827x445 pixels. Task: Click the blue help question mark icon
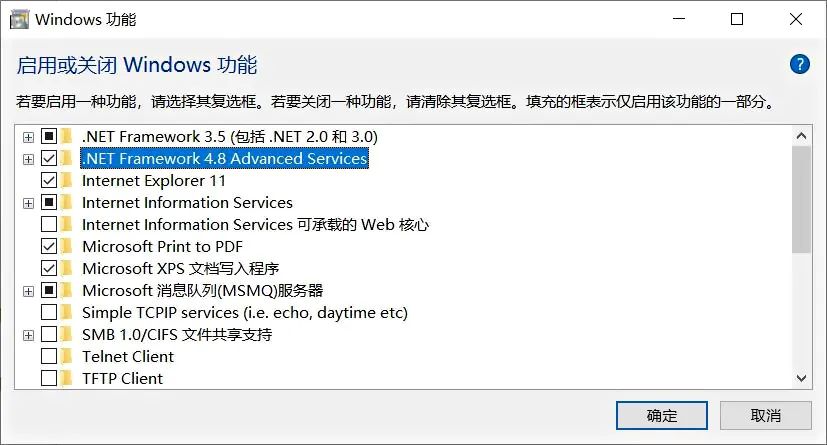(x=799, y=65)
